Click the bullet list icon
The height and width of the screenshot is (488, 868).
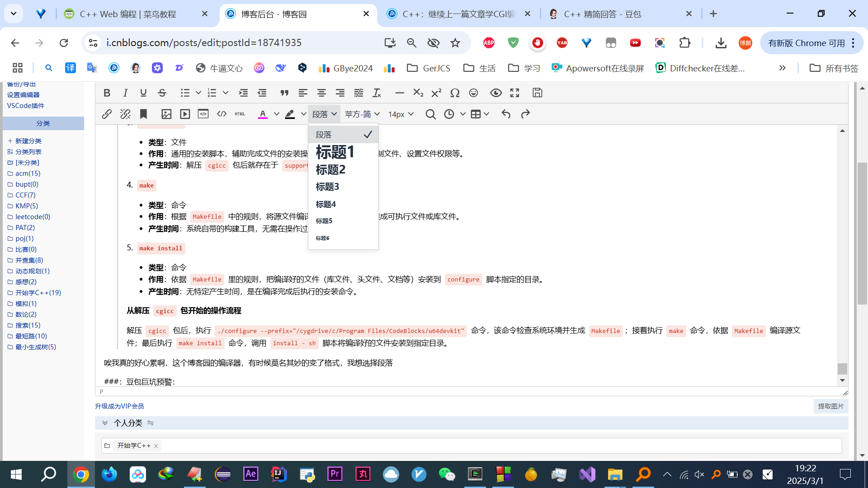point(185,93)
